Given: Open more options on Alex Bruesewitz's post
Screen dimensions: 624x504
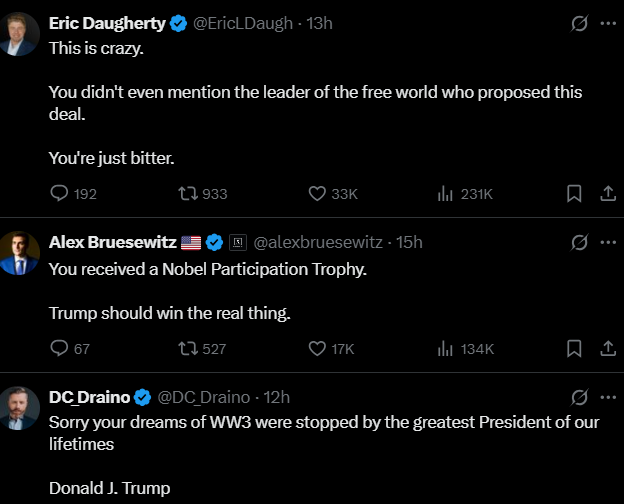Looking at the screenshot, I should (608, 242).
